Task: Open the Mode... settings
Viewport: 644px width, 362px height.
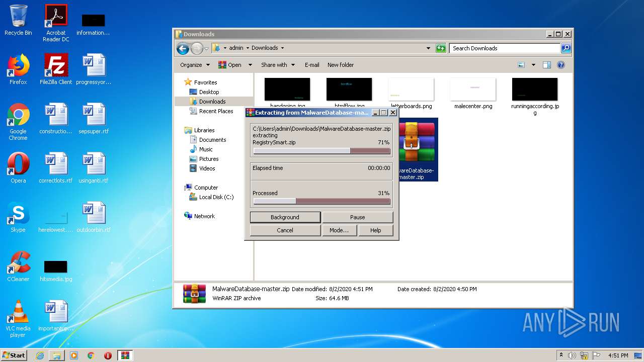Action: [339, 230]
